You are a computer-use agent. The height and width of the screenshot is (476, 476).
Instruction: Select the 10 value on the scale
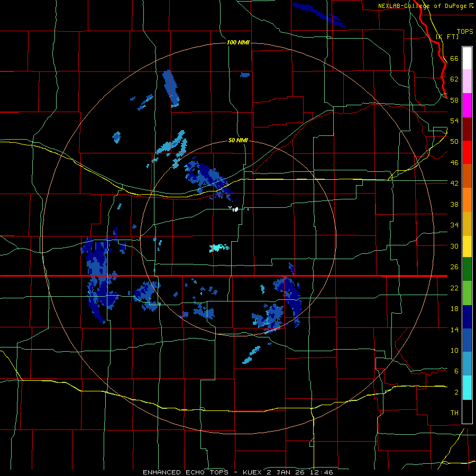pos(454,350)
